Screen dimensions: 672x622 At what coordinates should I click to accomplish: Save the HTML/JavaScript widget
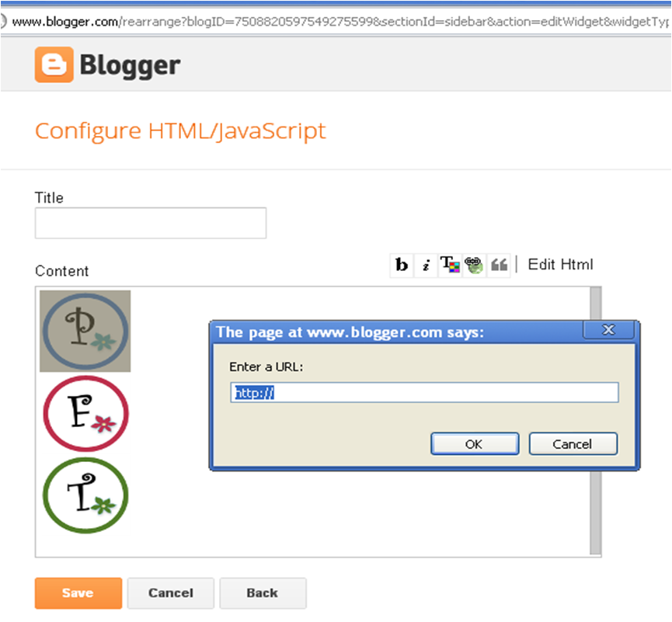pos(78,592)
